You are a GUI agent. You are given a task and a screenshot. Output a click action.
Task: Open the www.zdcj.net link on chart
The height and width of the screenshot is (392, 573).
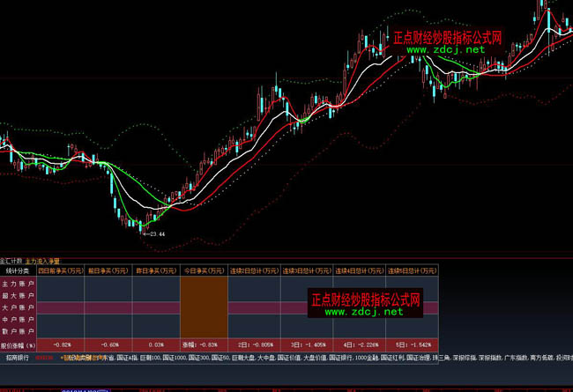445,50
